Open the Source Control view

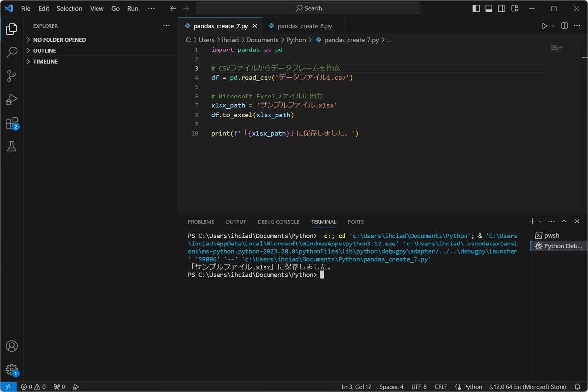pos(12,76)
